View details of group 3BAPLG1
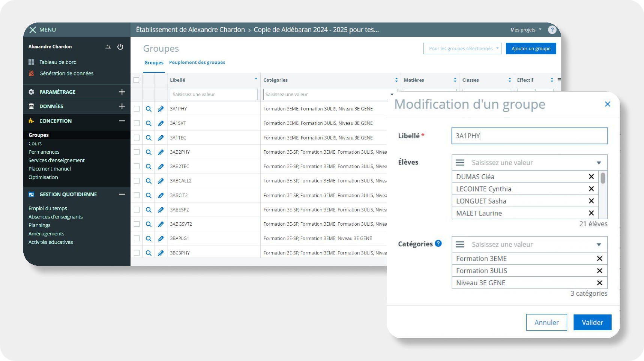Image resolution: width=644 pixels, height=361 pixels. pyautogui.click(x=149, y=238)
